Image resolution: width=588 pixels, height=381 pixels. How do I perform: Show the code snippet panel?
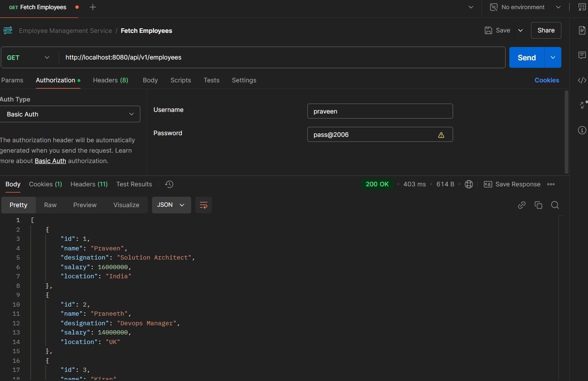[582, 80]
